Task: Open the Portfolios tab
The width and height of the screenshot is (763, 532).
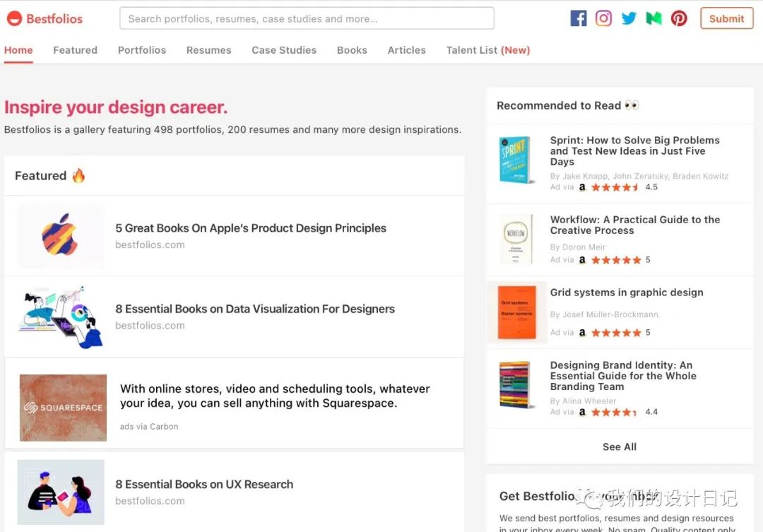Action: click(141, 50)
